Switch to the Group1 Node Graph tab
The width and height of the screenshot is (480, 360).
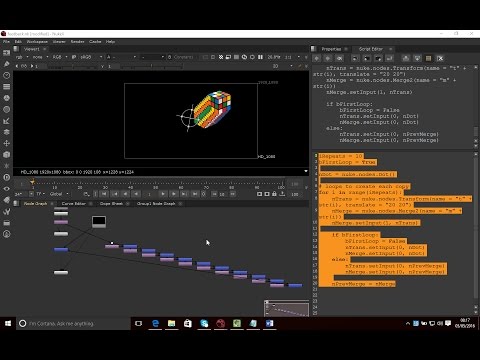tap(156, 203)
